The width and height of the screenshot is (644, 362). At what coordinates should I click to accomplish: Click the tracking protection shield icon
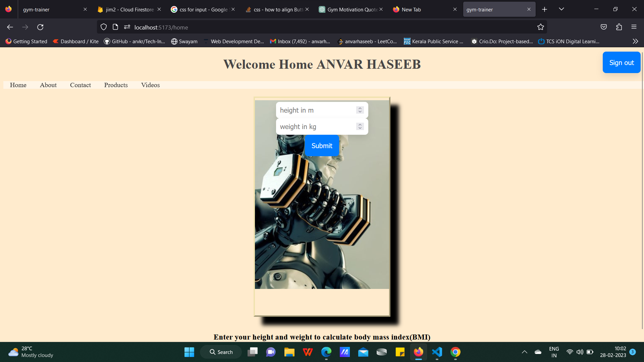(103, 27)
